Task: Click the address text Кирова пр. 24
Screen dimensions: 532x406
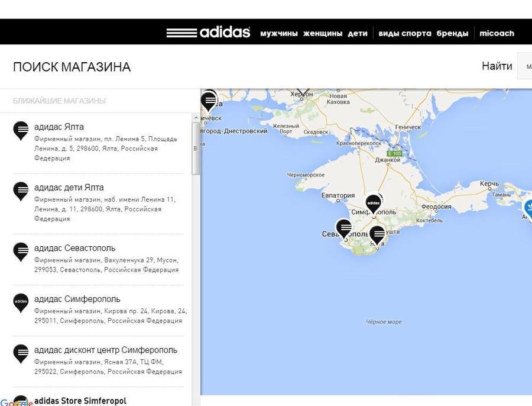Action: (111, 316)
